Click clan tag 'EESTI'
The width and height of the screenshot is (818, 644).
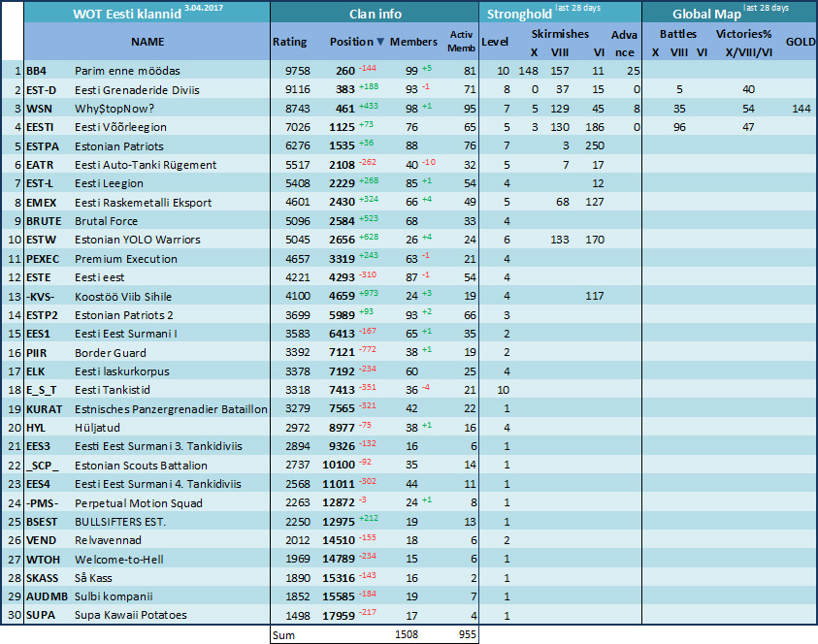40,127
